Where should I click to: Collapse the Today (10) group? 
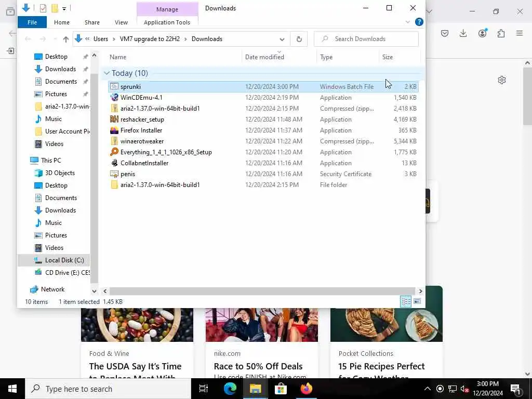(107, 73)
